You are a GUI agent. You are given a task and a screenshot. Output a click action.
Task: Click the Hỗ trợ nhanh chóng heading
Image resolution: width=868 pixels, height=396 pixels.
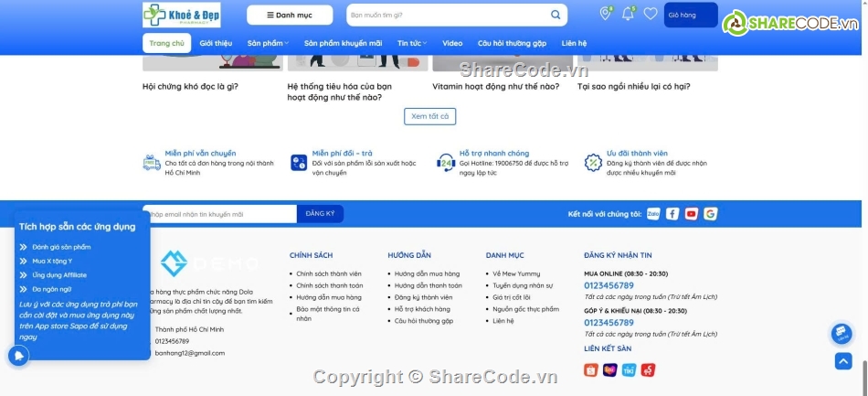click(494, 154)
